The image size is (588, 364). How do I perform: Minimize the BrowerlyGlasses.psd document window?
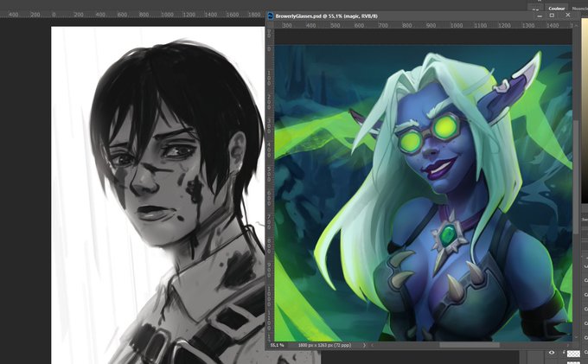coord(540,16)
